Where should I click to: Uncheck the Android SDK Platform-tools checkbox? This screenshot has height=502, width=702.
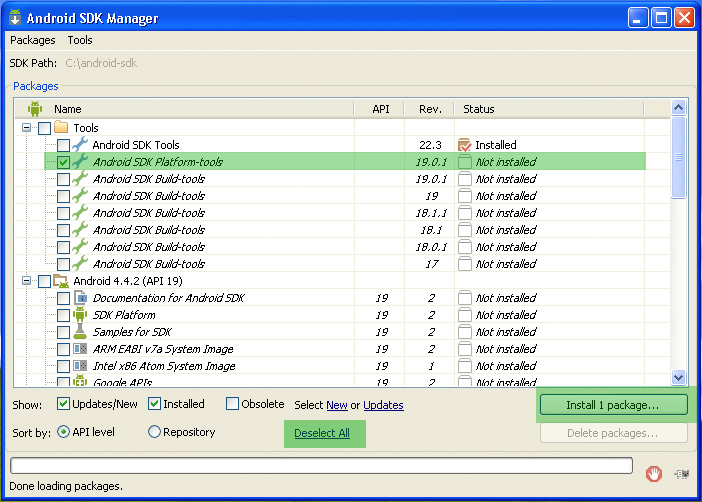coord(63,162)
